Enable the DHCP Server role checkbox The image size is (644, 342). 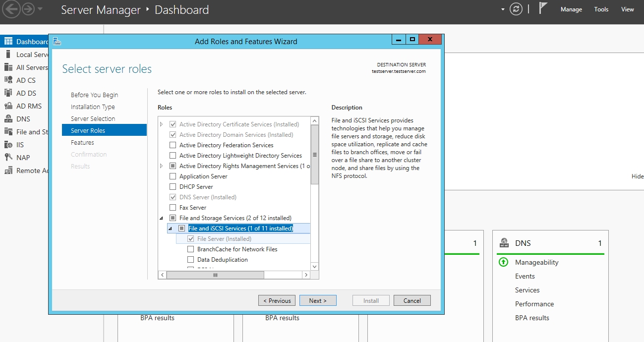tap(173, 187)
